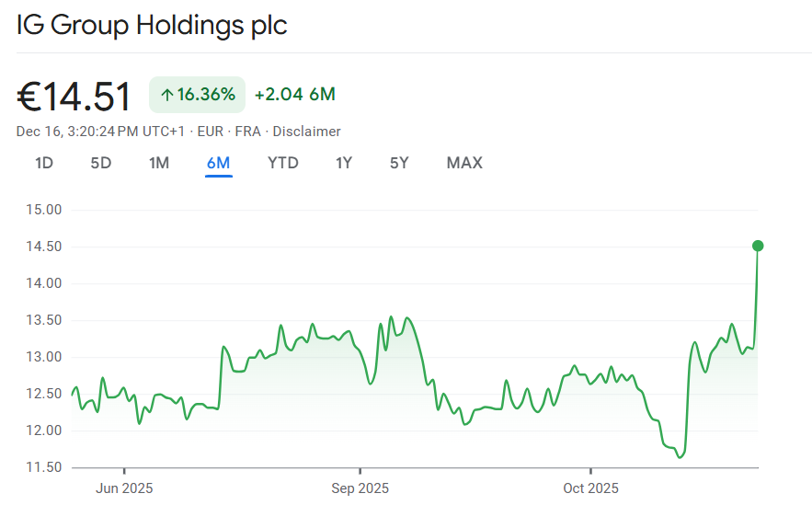Click the Sep 2025 axis label
Screen dimensions: 812x505
[x=360, y=488]
